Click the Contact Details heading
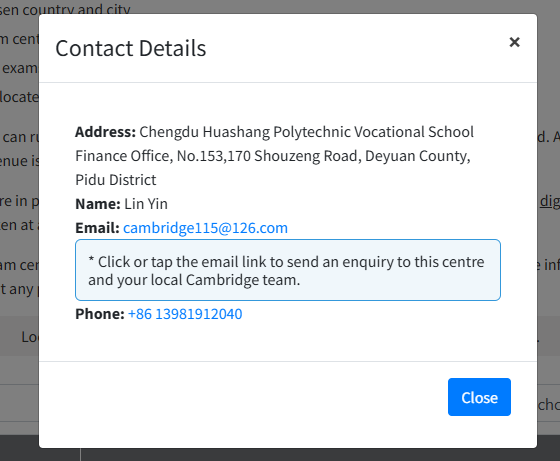 tap(131, 48)
